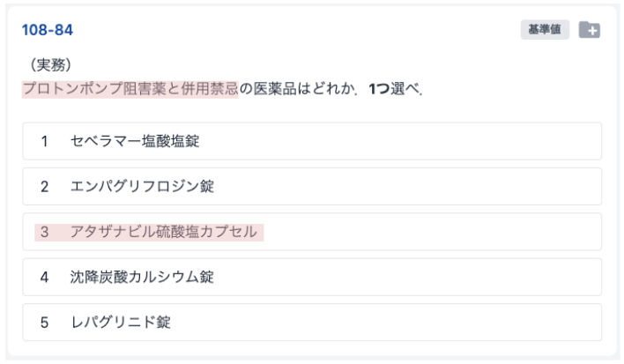Click the (実務) category label

50,64
